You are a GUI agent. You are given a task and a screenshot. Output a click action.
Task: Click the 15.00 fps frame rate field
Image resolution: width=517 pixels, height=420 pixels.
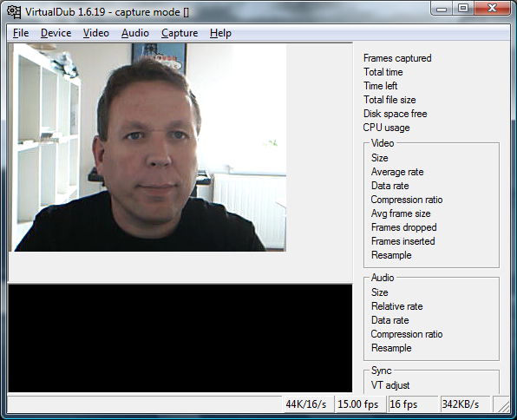[x=360, y=404]
